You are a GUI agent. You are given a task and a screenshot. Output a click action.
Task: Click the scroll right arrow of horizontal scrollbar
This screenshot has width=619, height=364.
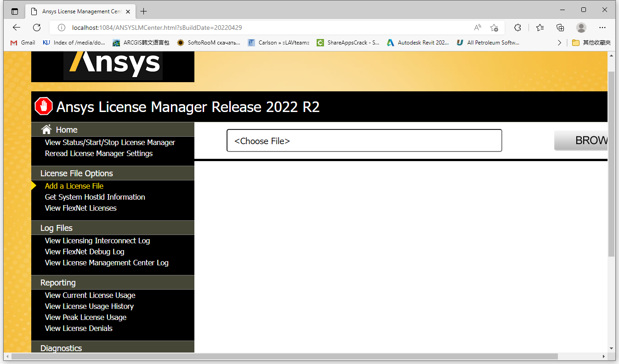pyautogui.click(x=604, y=356)
